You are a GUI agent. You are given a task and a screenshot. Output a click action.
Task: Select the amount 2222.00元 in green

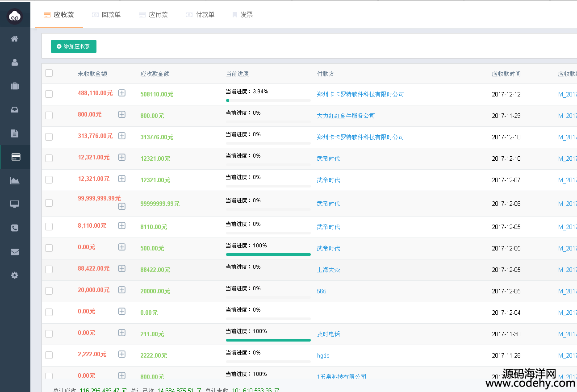[x=154, y=355]
